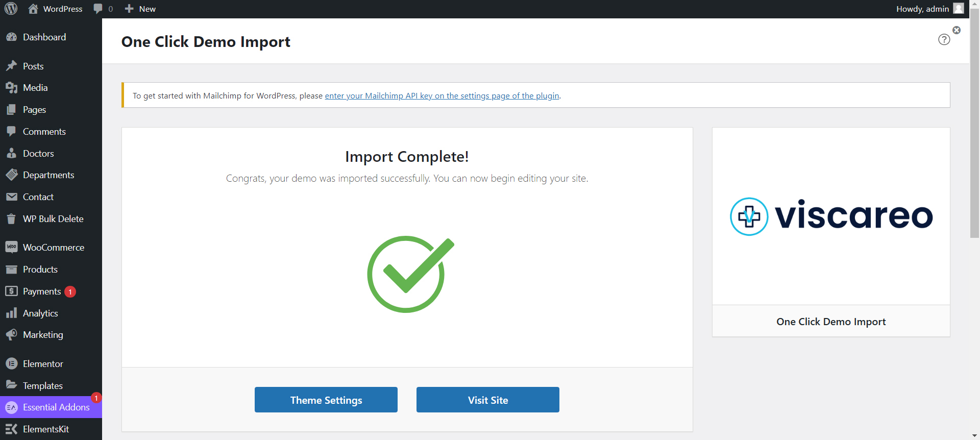Click the Comments speech bubble sidebar icon
The width and height of the screenshot is (980, 440).
tap(11, 132)
